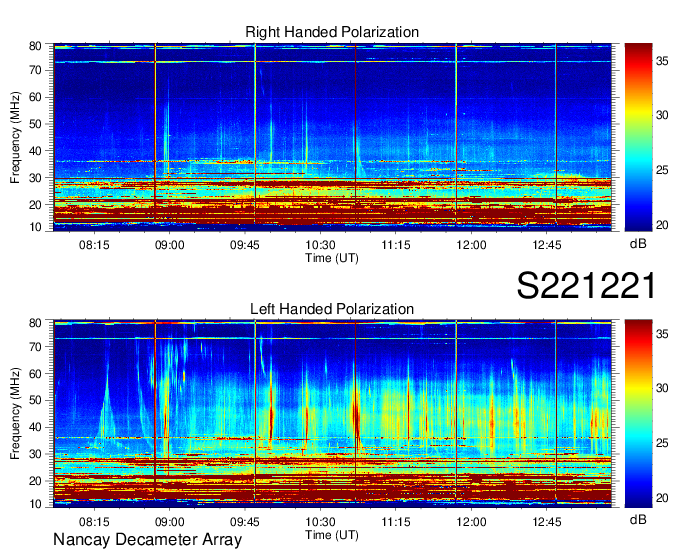The width and height of the screenshot is (680, 552).
Task: Click 10 MHz tick of Left Handed plot
Action: pos(35,504)
